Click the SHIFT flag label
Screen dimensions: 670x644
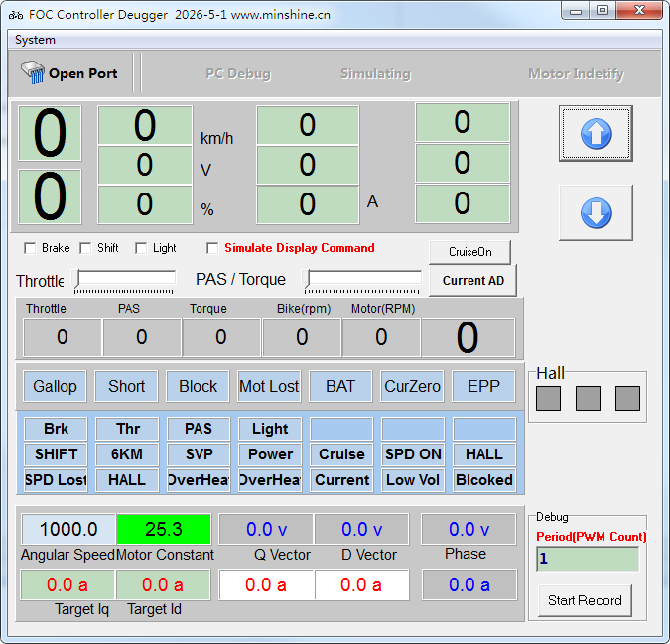point(56,453)
